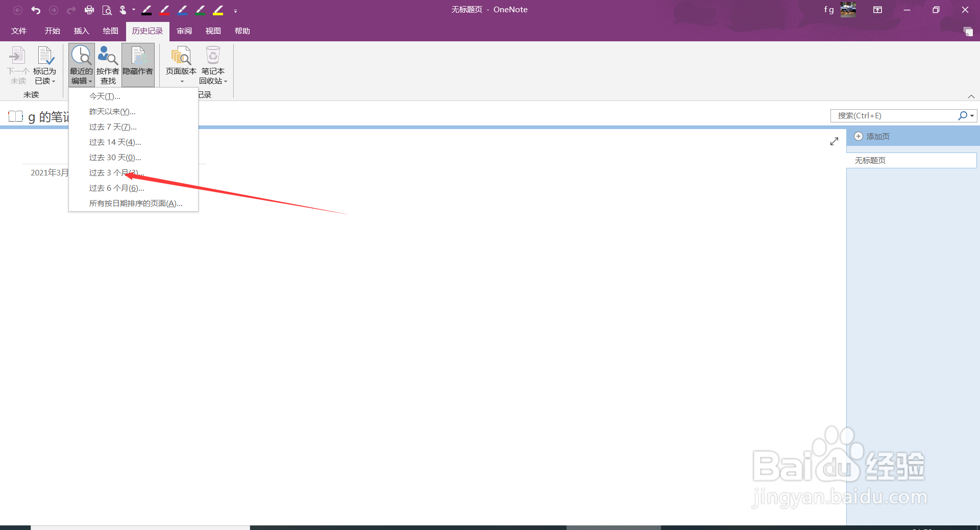Choose 过去 3 个月(3)... menu item
This screenshot has height=530, width=980.
coord(133,173)
